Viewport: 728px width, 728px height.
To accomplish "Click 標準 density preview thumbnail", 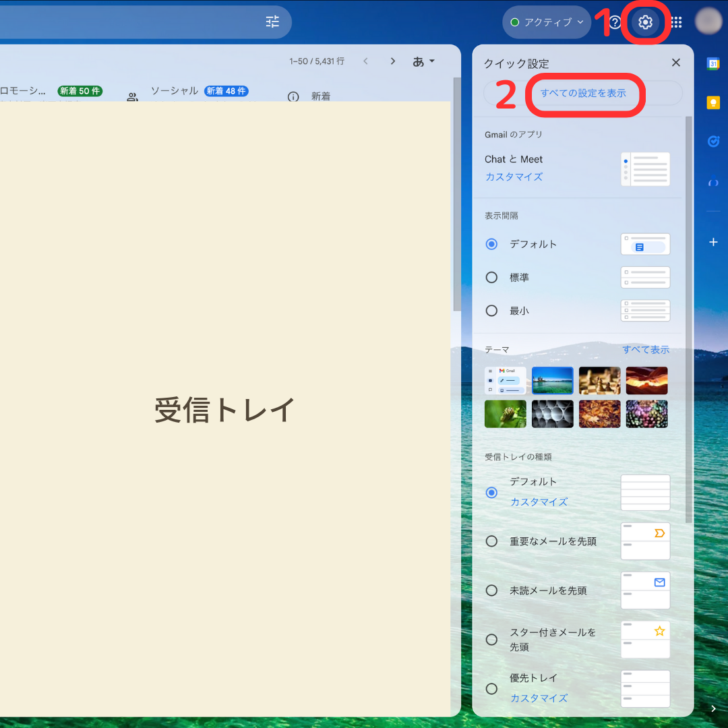I will click(x=645, y=277).
